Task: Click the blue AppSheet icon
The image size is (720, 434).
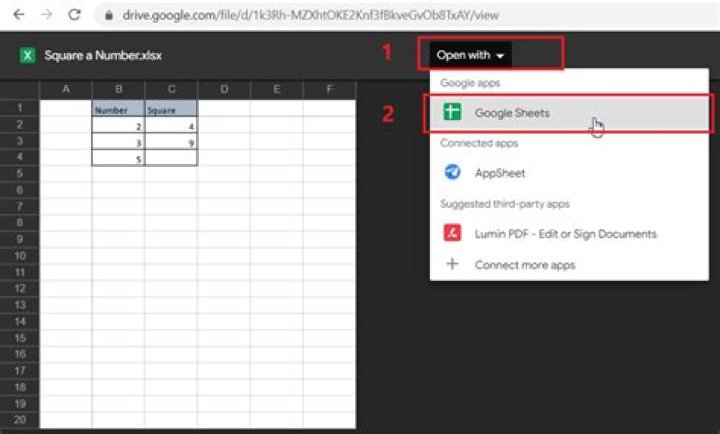Action: point(452,172)
